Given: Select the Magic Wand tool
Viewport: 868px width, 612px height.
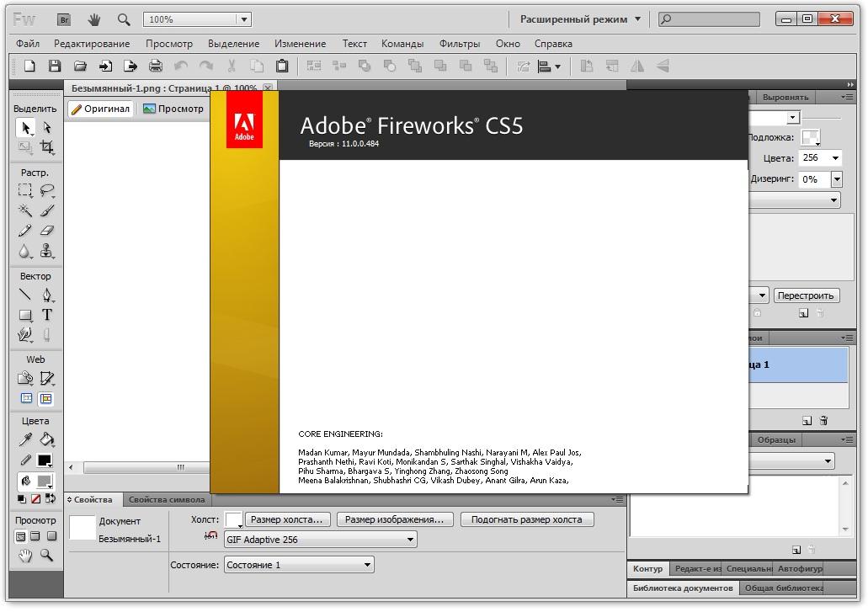Looking at the screenshot, I should click(x=25, y=210).
